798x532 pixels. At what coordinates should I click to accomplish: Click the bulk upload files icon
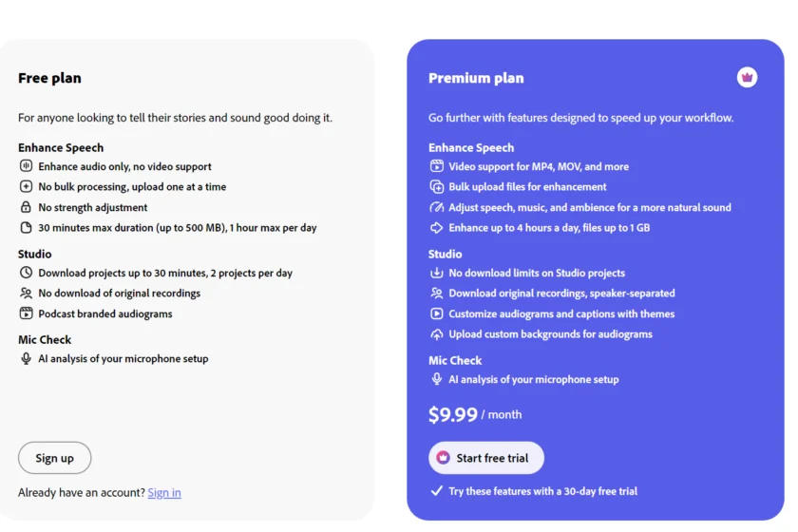click(437, 187)
